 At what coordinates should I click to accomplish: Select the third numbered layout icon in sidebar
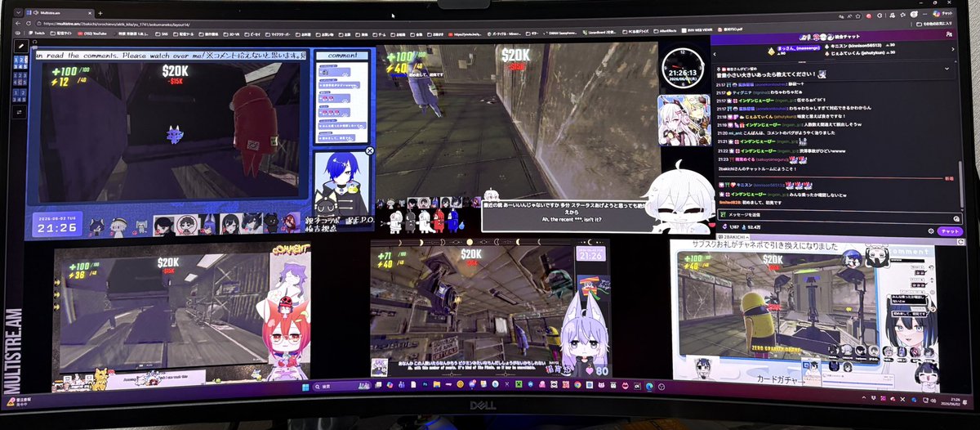[x=20, y=96]
